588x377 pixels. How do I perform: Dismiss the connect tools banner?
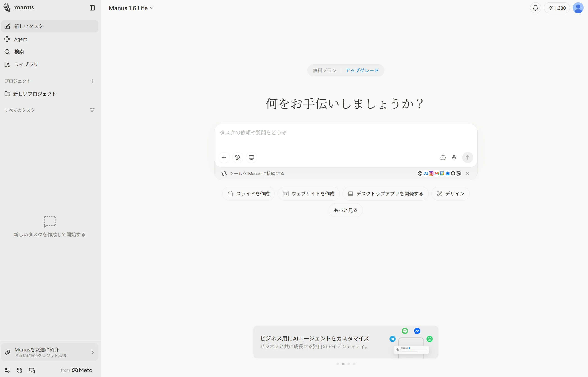468,174
